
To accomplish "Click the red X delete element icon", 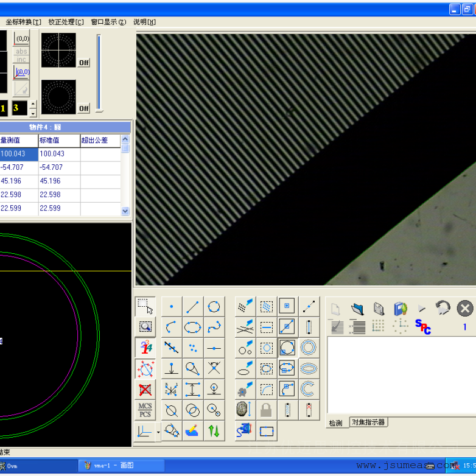I will [x=145, y=390].
